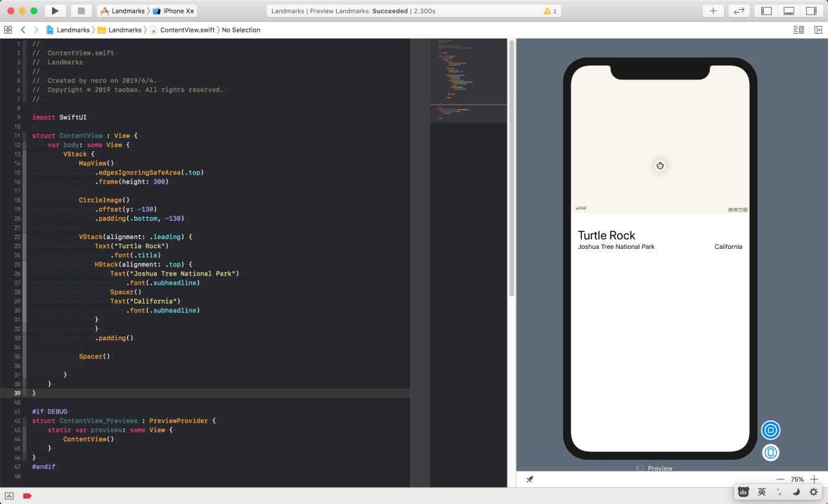Pin the preview canvas
Screen dimensions: 828x504
pos(530,479)
